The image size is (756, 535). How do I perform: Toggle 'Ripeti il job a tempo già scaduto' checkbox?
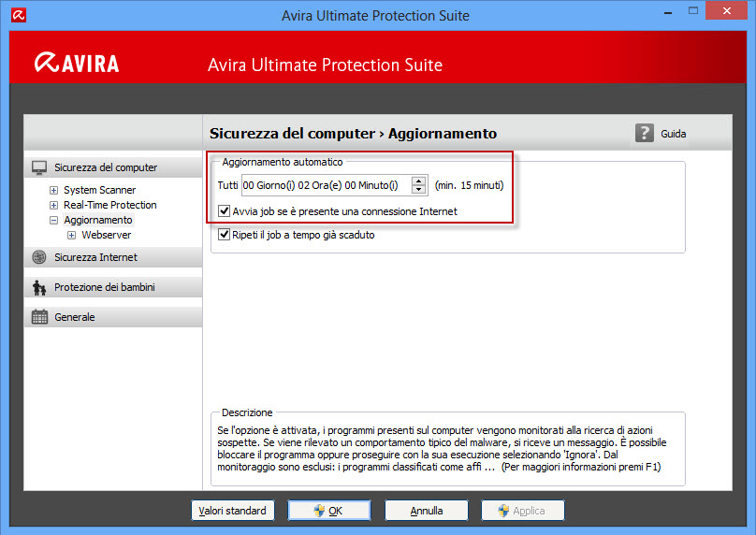coord(224,235)
